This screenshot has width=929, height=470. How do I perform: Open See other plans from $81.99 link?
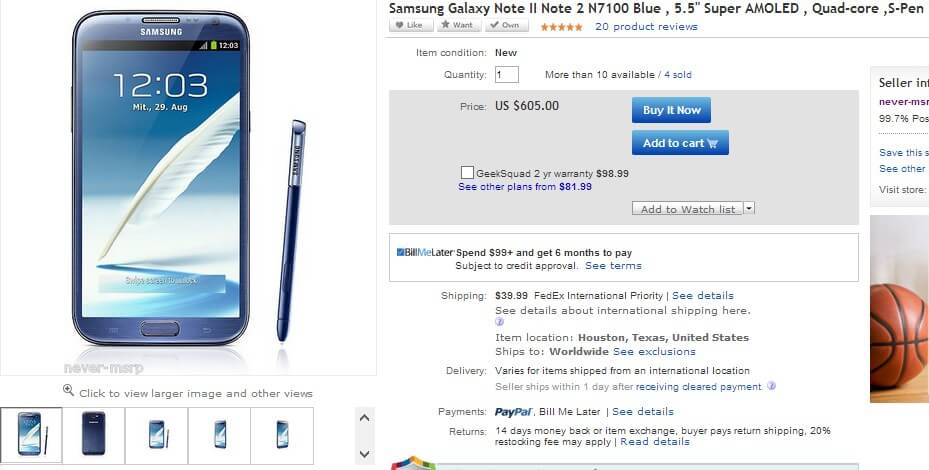524,186
